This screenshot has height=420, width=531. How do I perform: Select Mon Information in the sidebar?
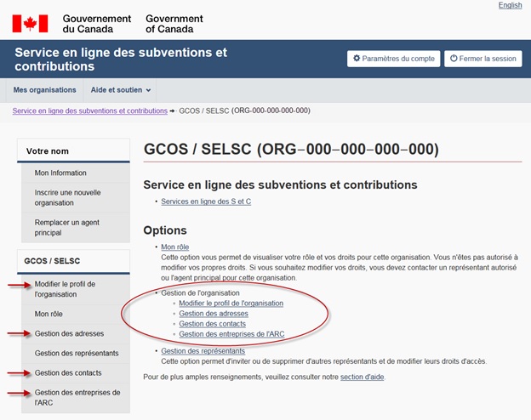point(60,173)
